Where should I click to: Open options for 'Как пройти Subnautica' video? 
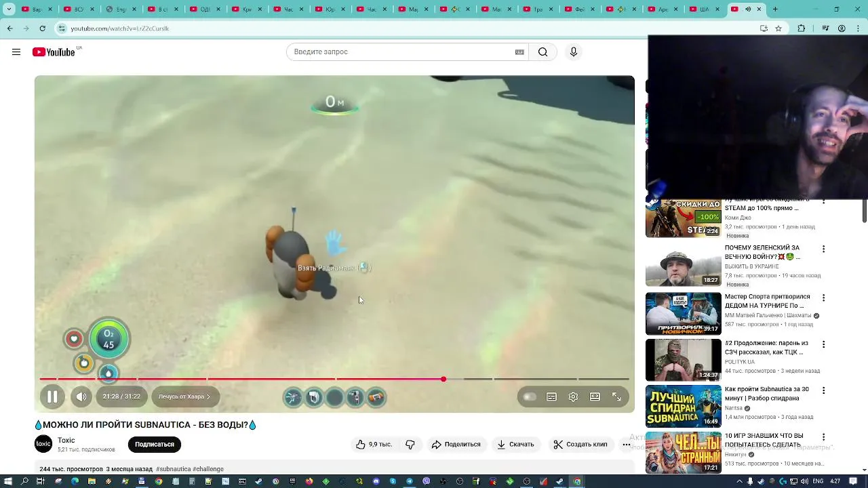pos(824,390)
